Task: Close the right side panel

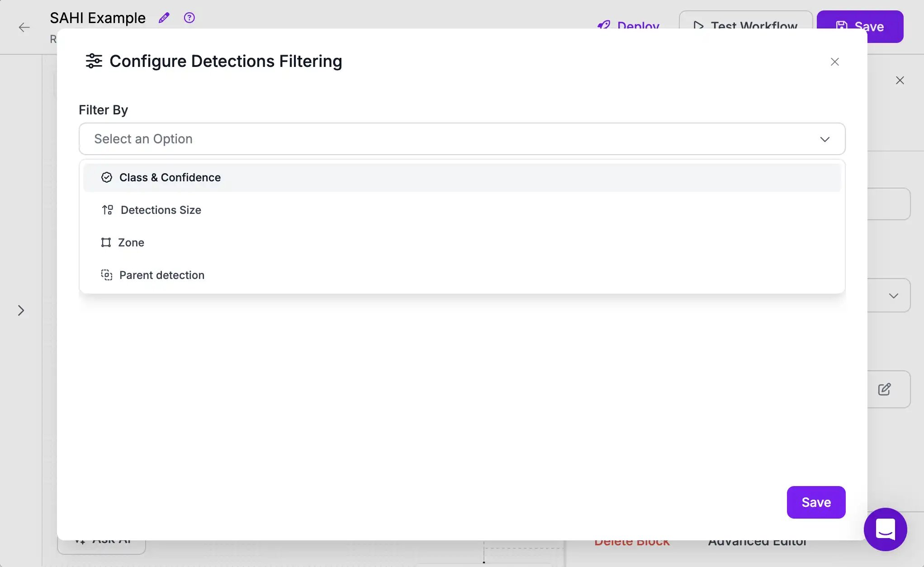Action: tap(900, 80)
